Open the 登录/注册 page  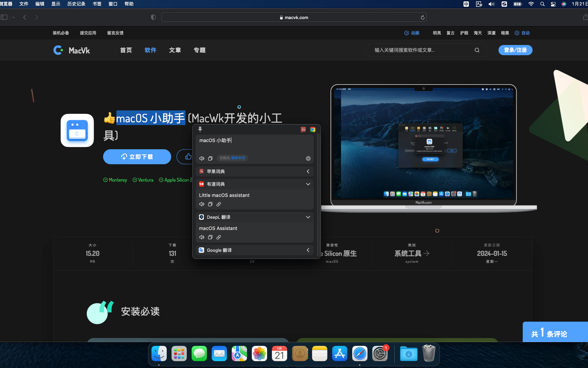(515, 50)
